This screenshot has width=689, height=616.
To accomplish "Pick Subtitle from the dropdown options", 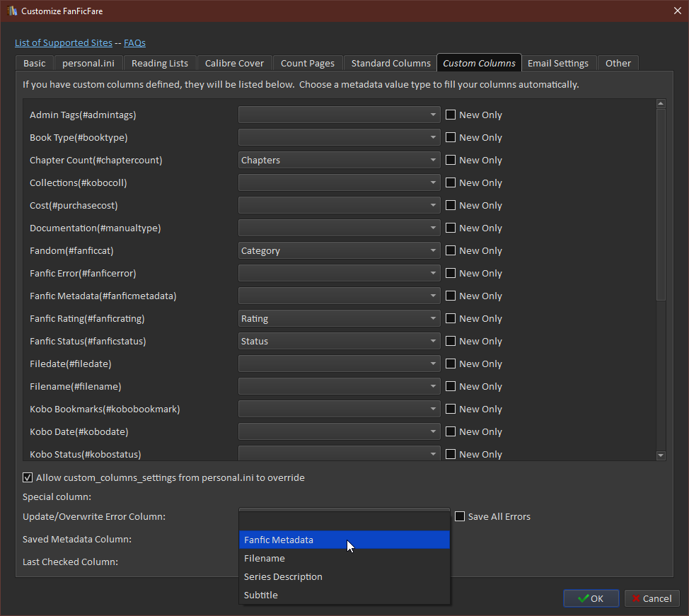I will (261, 595).
